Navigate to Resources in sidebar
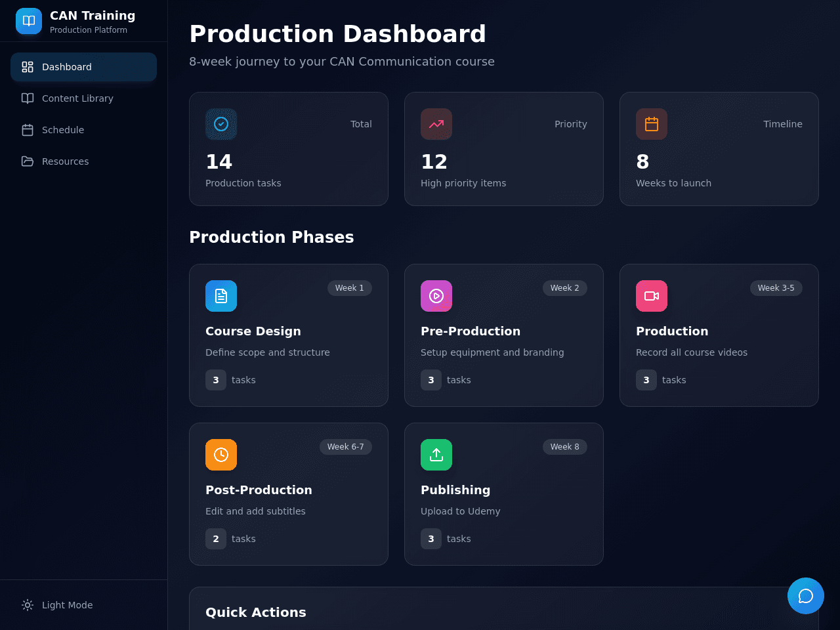Screen dimensions: 840x630 [x=83, y=161]
